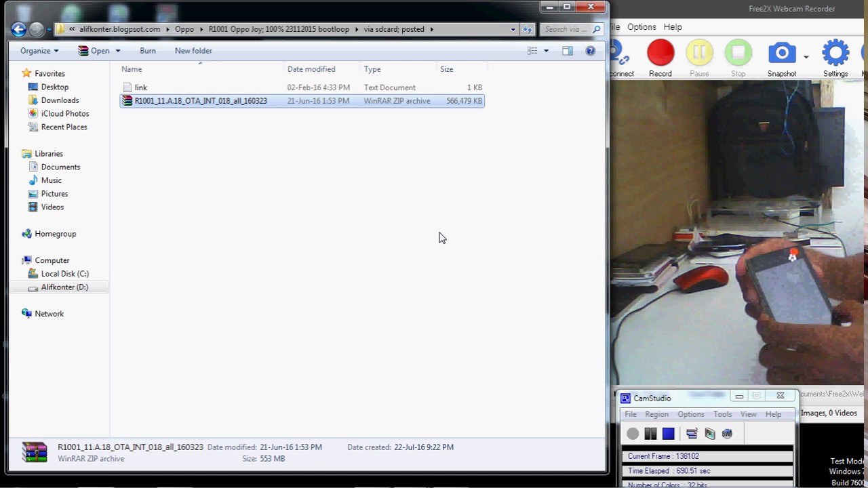Open CamStudio Options menu
Viewport: 868px width, 488px height.
[691, 414]
